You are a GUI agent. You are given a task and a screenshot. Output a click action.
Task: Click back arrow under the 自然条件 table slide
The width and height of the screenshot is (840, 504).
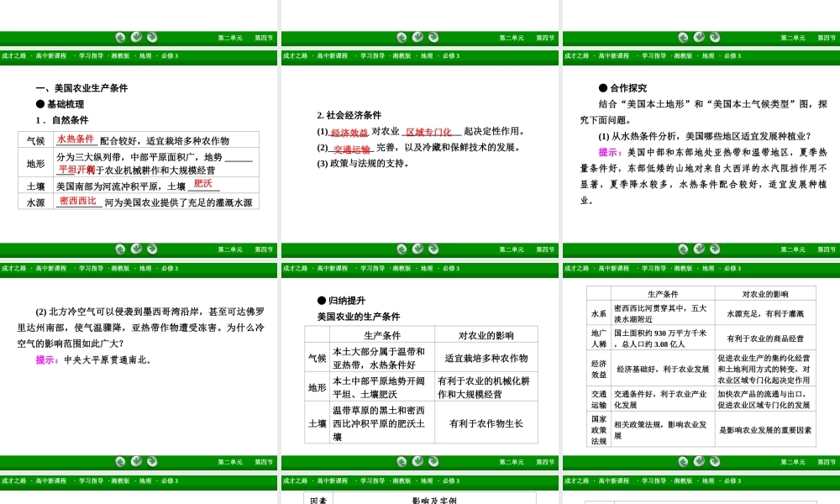(x=120, y=249)
